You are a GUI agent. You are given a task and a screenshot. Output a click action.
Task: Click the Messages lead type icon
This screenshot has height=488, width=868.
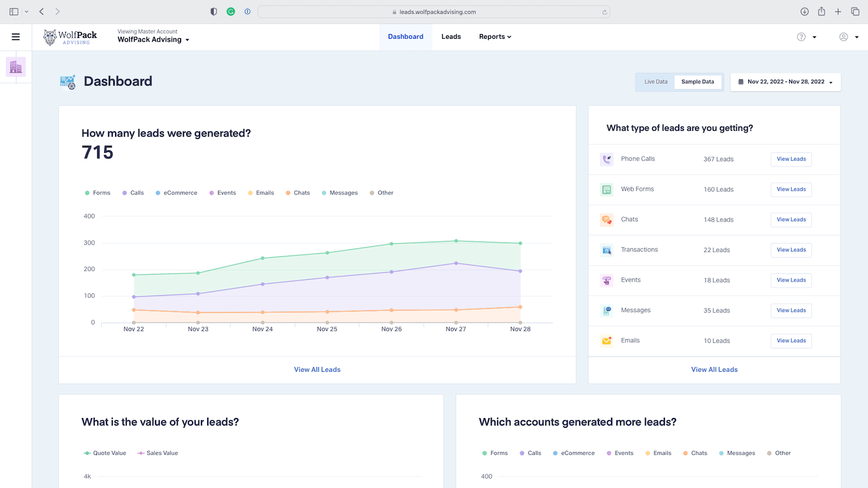[606, 310]
